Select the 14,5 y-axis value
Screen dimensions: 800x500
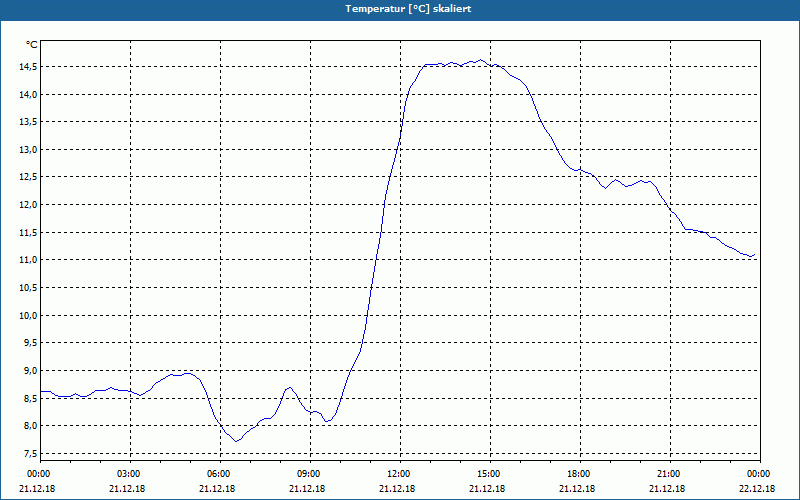click(29, 67)
